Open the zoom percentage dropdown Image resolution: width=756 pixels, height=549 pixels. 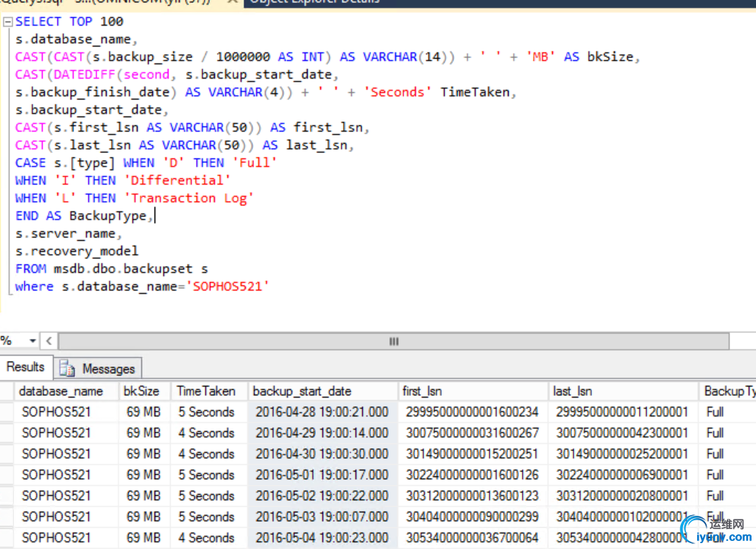click(32, 341)
